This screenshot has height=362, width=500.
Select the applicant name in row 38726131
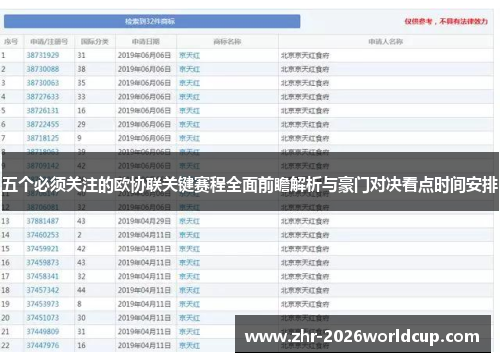[x=305, y=111]
